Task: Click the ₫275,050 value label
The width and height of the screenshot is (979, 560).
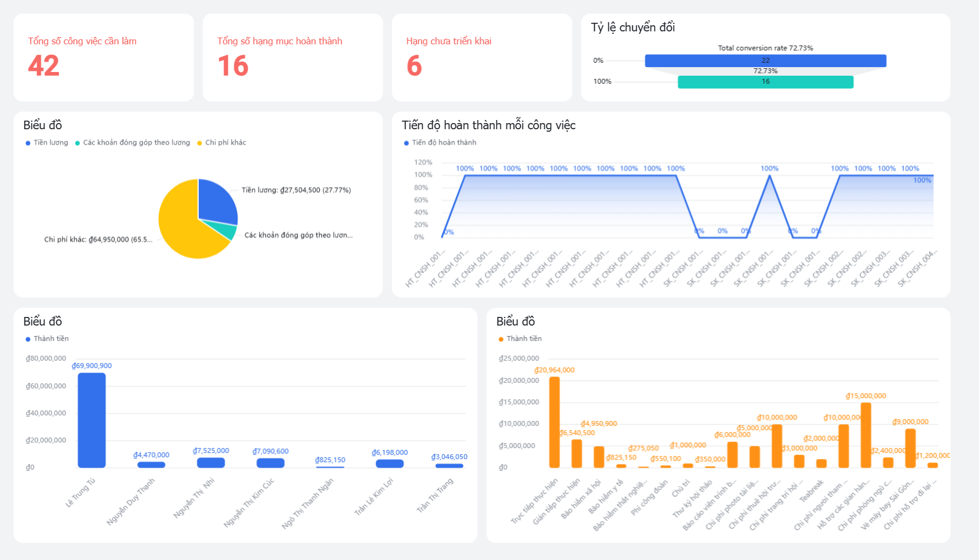Action: [x=644, y=448]
